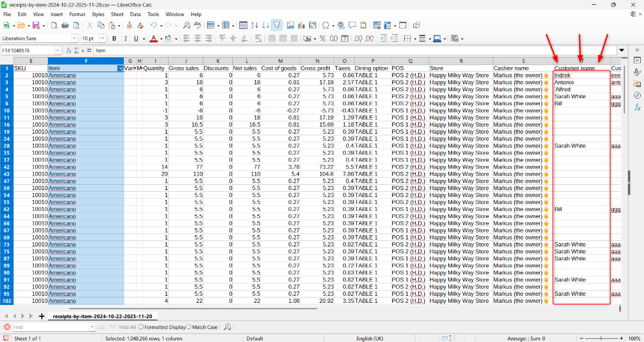Open the Data menu

coord(135,14)
